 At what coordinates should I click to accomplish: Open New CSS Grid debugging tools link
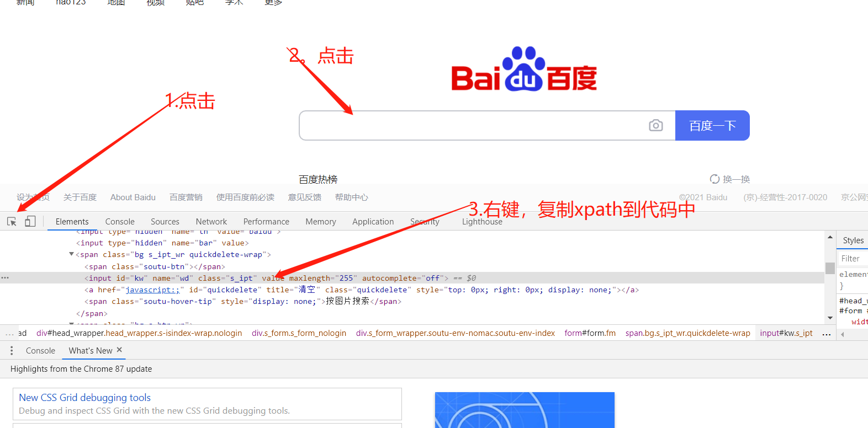click(84, 398)
